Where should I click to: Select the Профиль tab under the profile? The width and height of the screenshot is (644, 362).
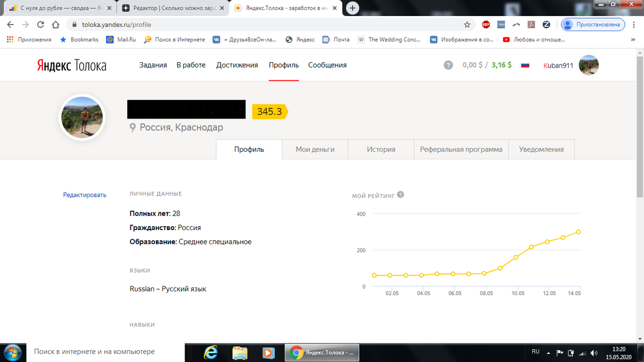point(249,150)
